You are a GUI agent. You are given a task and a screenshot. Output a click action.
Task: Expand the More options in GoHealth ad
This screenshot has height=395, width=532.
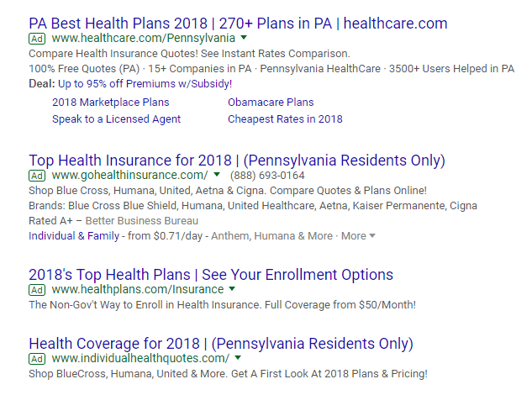(358, 236)
